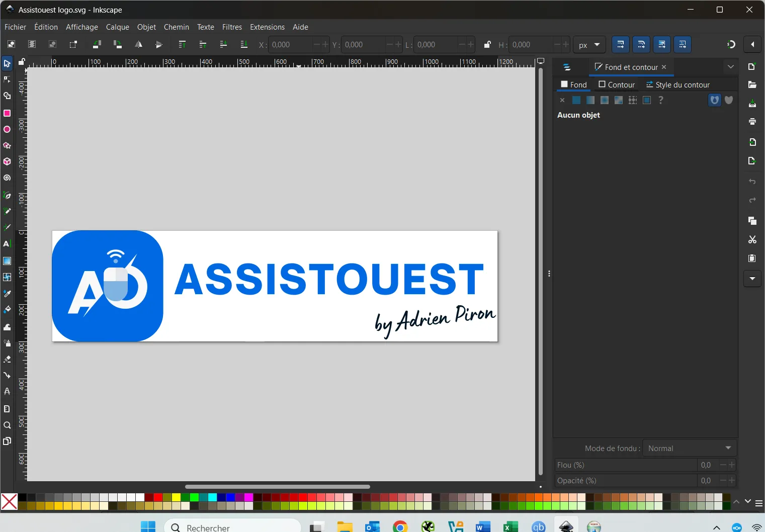This screenshot has height=532, width=765.
Task: Pick a color with the Dropper tool
Action: coord(7,293)
